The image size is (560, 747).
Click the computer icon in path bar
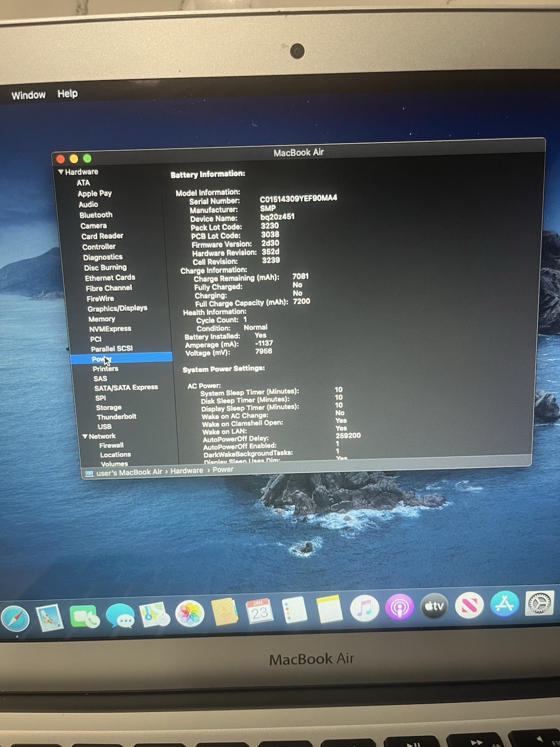(x=89, y=474)
